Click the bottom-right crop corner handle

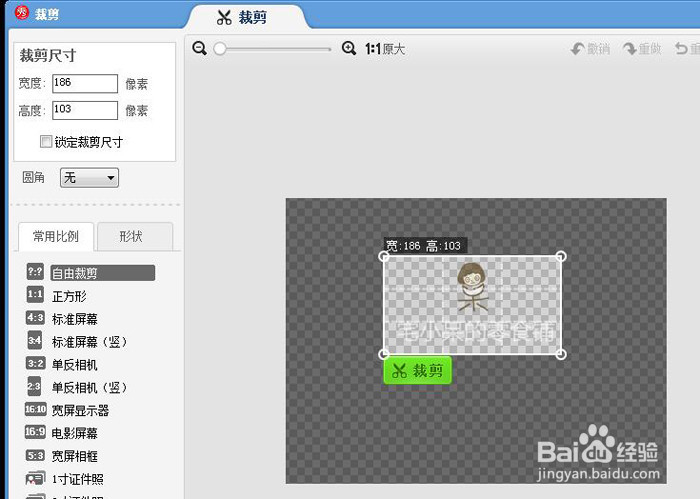pos(561,354)
